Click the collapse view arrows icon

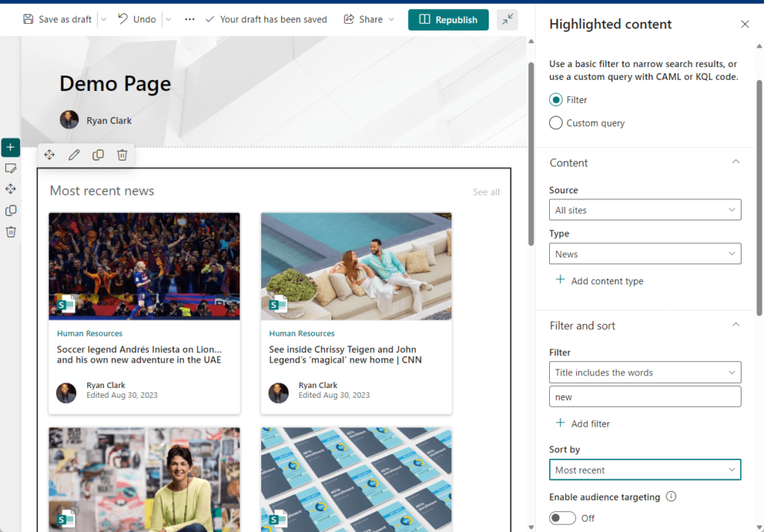[507, 19]
